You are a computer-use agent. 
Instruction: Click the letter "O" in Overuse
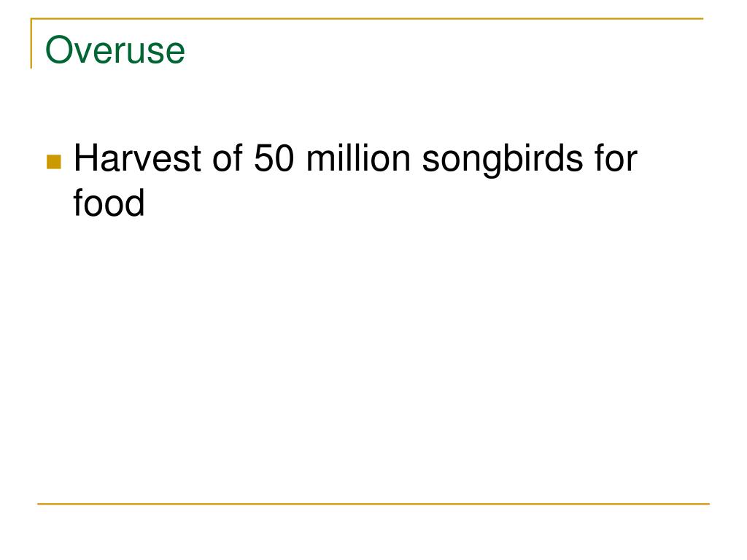pos(56,51)
